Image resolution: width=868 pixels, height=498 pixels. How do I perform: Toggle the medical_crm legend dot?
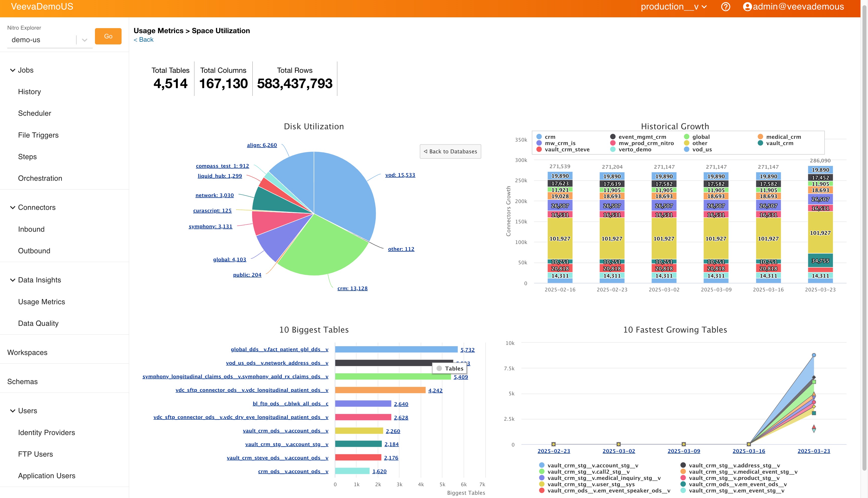(760, 137)
